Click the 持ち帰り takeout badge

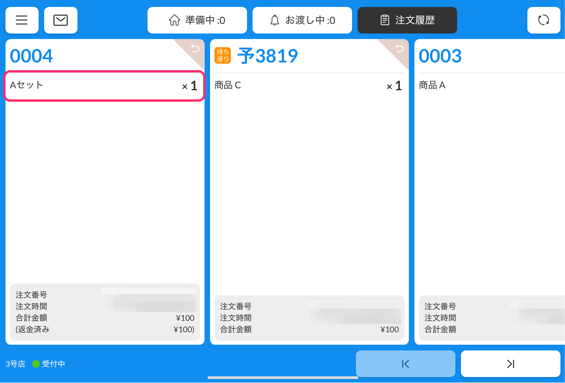click(223, 55)
